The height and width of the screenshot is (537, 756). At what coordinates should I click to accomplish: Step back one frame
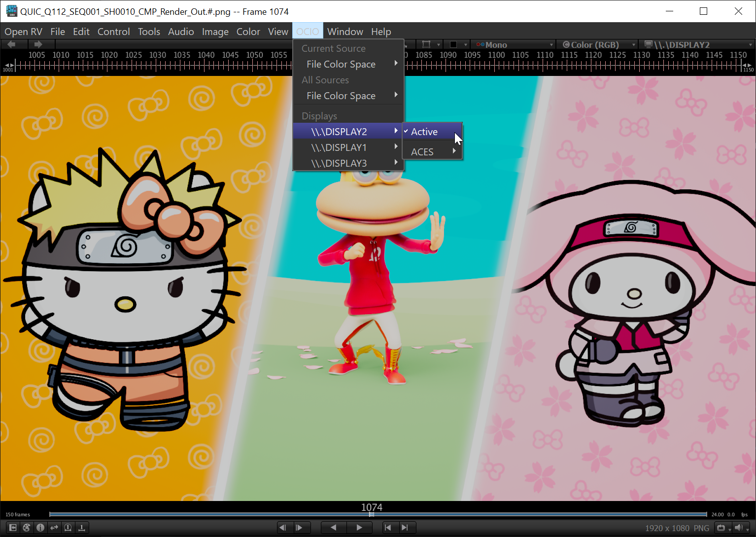click(x=283, y=528)
